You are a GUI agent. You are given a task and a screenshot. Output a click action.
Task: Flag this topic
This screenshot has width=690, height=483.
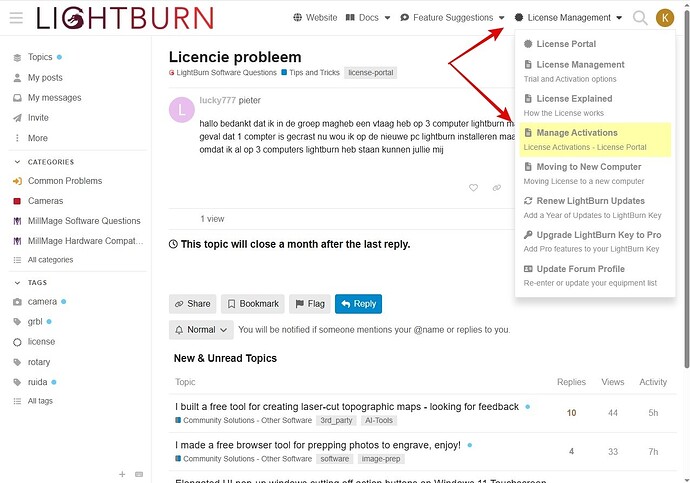[310, 304]
